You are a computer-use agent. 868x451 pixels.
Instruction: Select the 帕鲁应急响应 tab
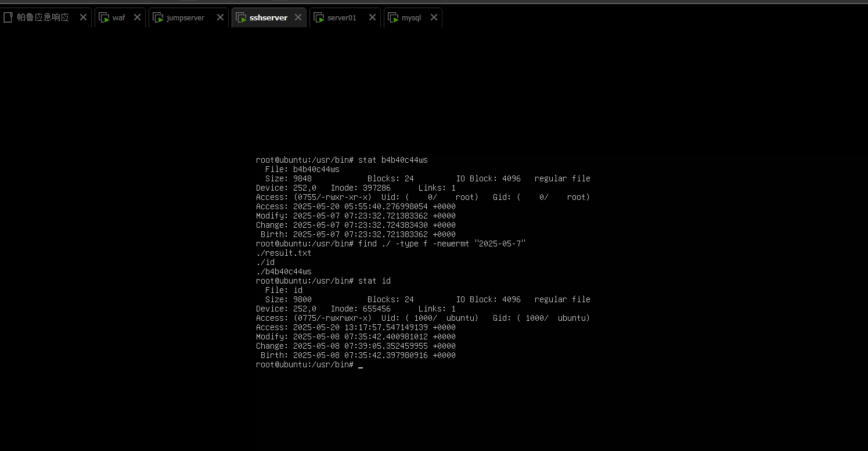point(43,18)
